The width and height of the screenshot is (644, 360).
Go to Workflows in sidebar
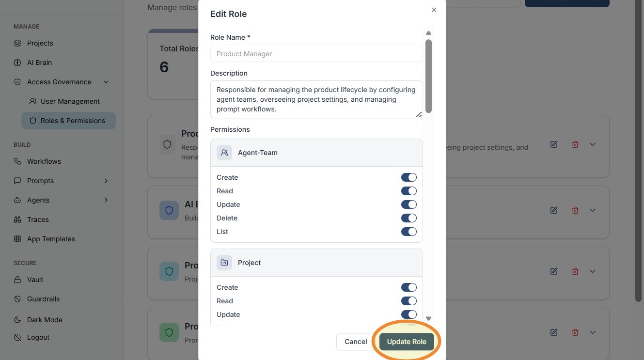pos(44,161)
